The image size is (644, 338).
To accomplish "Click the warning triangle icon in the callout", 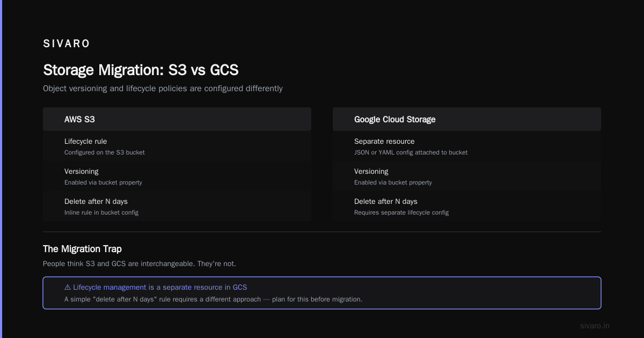I will (x=68, y=288).
